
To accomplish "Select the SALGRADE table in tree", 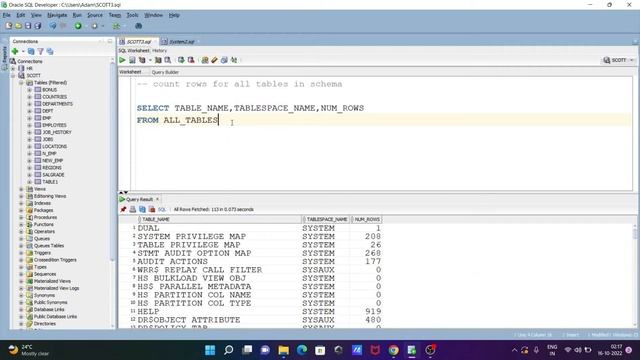I will [x=53, y=175].
